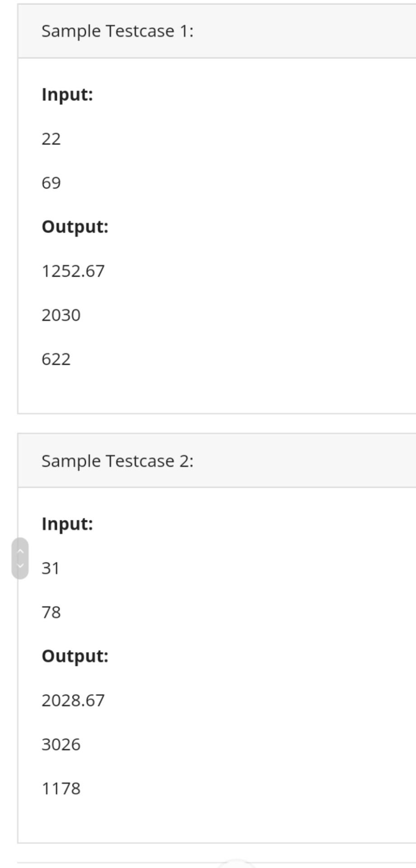The height and width of the screenshot is (868, 416).
Task: Click output value 1178
Action: (61, 788)
